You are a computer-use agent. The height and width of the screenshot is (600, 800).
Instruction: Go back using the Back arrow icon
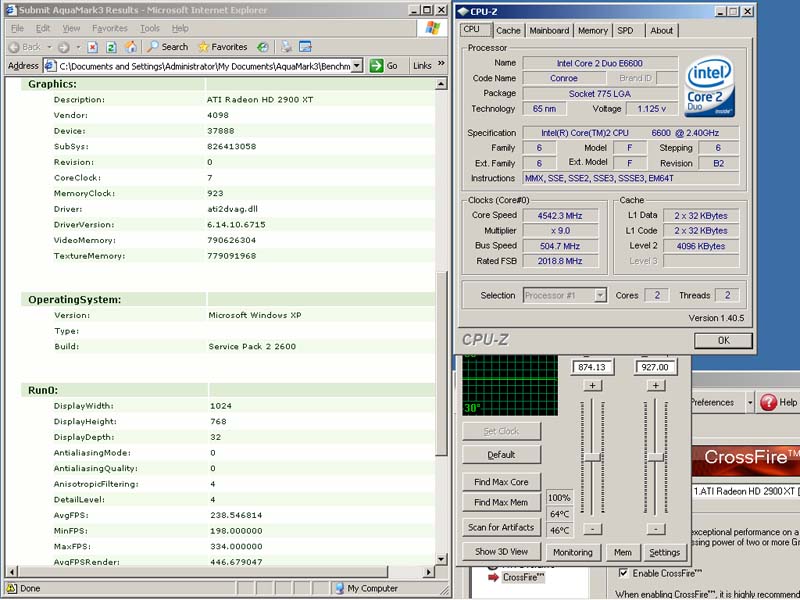coord(14,47)
